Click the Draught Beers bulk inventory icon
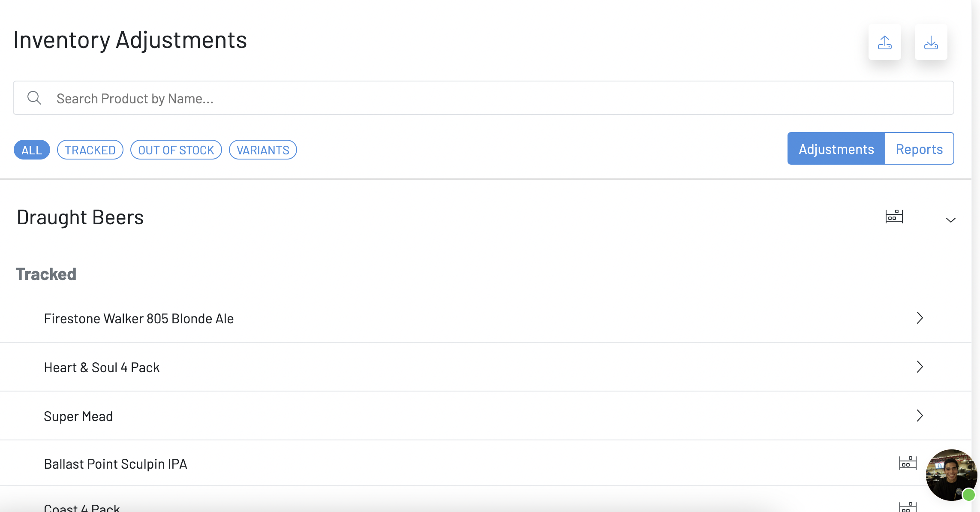980x512 pixels. [x=894, y=217]
